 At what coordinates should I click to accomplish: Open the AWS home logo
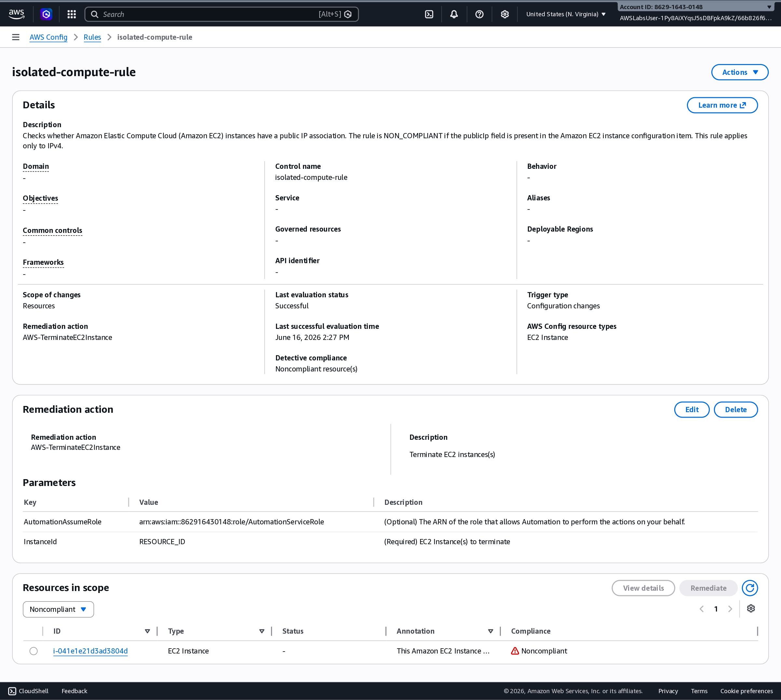tap(17, 14)
